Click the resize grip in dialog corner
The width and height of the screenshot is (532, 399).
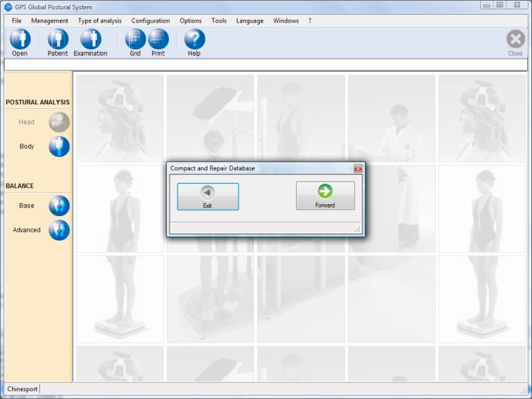pos(358,229)
